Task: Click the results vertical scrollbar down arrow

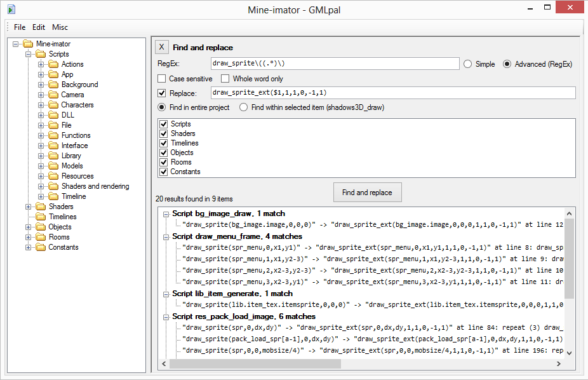Action: pos(569,353)
